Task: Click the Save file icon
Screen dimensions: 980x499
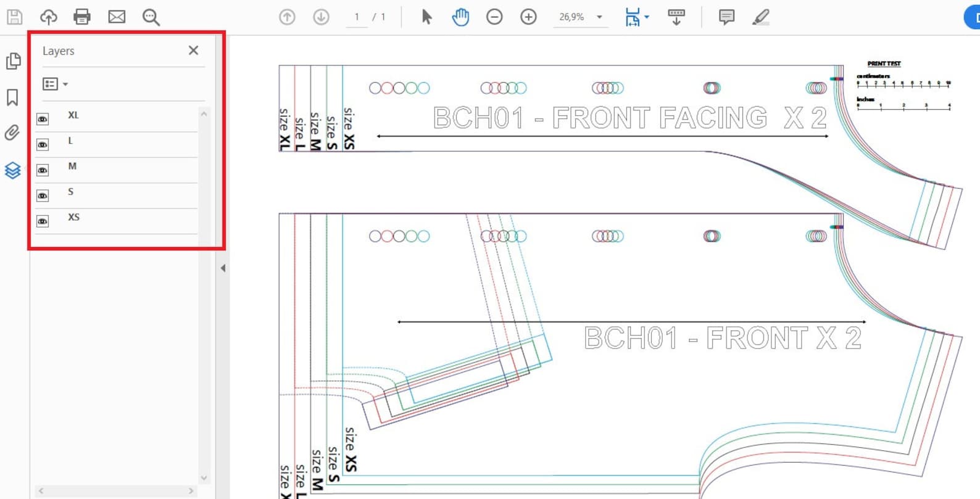Action: pyautogui.click(x=15, y=17)
